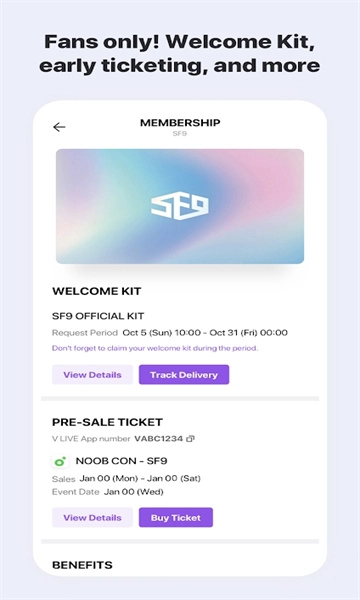
Task: Tap the green NOOB CON event icon
Action: [60, 461]
